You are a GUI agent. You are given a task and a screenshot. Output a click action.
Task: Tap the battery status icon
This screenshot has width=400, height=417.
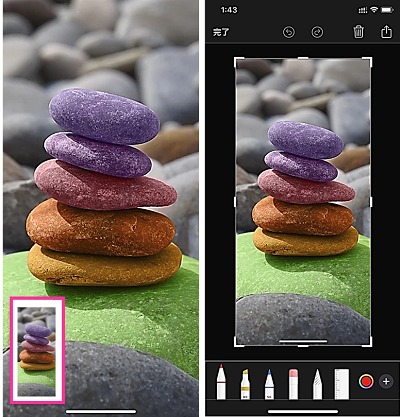(x=387, y=10)
